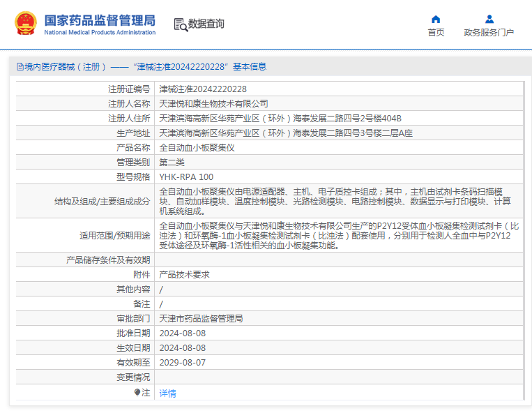Select 天津悦和康生物技术有限公司 value
The height and width of the screenshot is (413, 532).
(x=214, y=104)
